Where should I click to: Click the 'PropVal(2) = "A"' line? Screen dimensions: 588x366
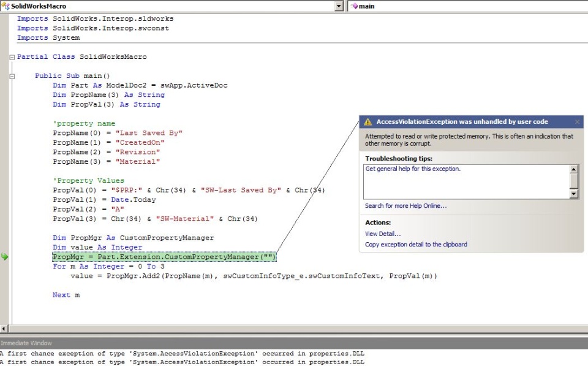pos(88,209)
